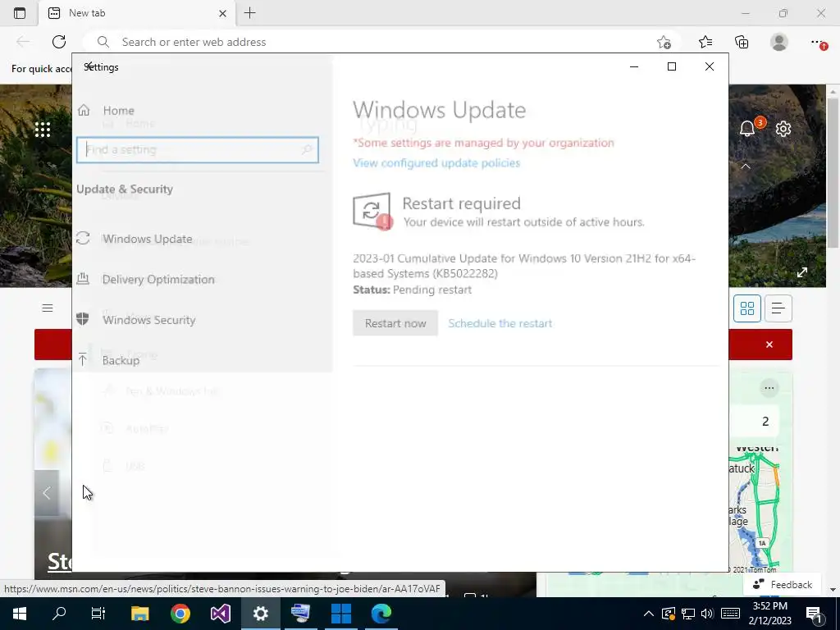The image size is (840, 630).
Task: Collapse the MSN header chevron
Action: pos(745,166)
